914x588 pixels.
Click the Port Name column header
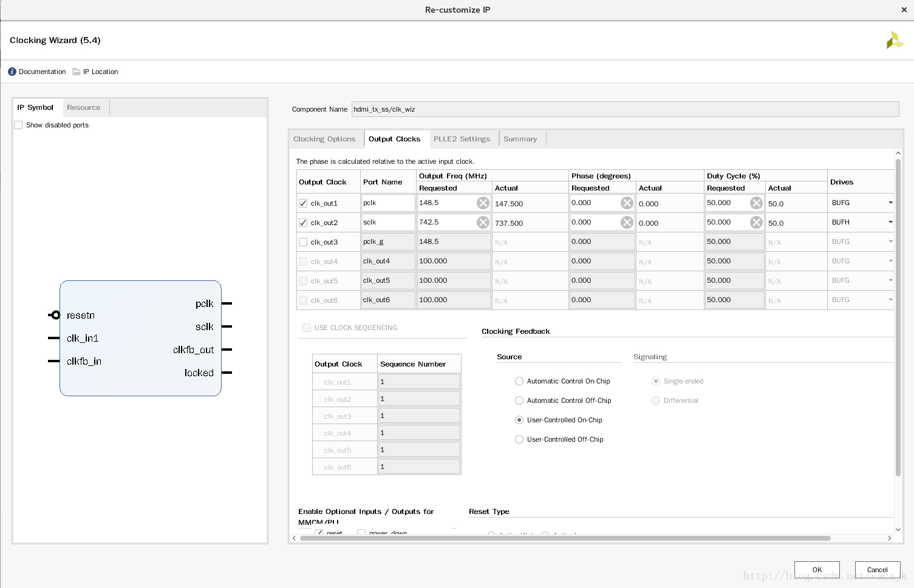pos(383,182)
